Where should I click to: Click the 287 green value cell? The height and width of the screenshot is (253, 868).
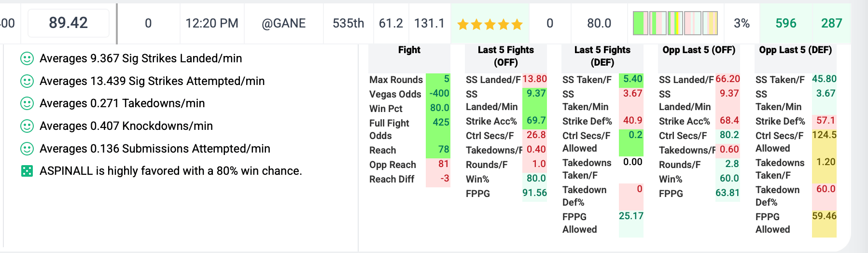click(832, 23)
